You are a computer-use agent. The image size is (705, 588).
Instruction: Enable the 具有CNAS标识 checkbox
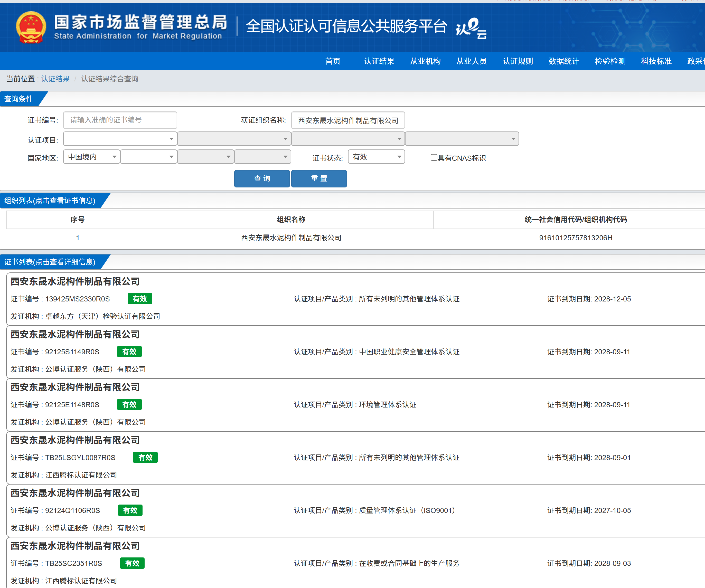click(434, 157)
